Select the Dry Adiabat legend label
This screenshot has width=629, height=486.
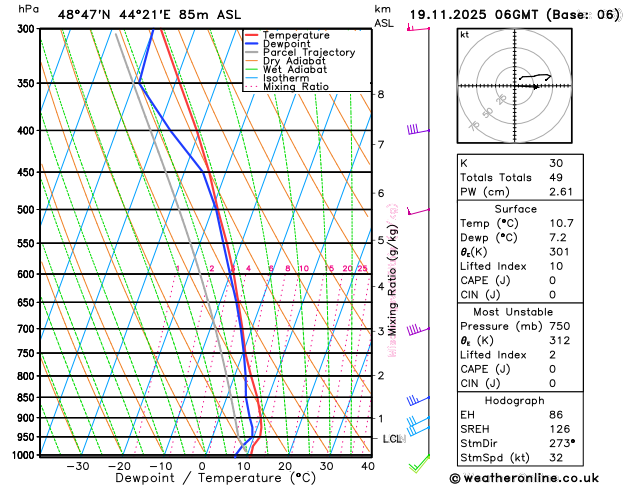pyautogui.click(x=294, y=61)
